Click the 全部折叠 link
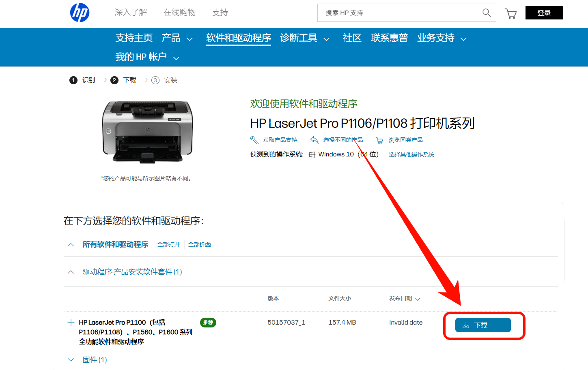 (x=200, y=245)
